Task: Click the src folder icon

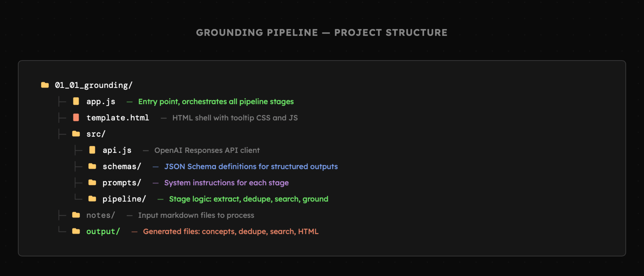Action: click(76, 134)
